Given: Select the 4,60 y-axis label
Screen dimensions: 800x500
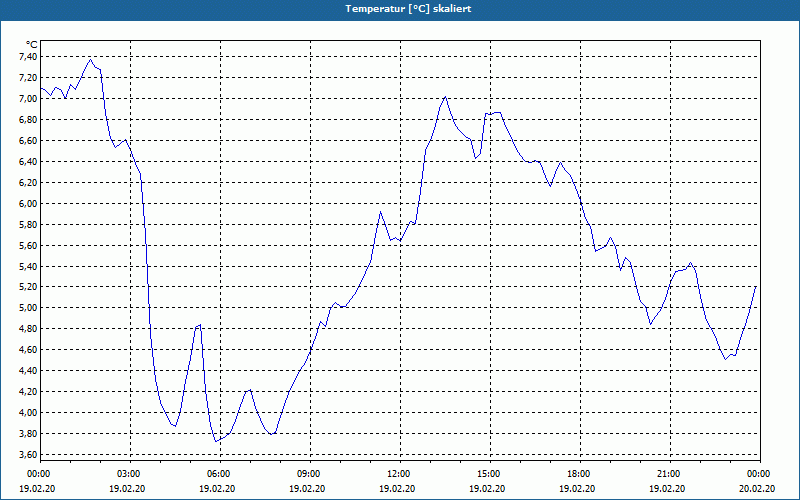Looking at the screenshot, I should tap(29, 349).
